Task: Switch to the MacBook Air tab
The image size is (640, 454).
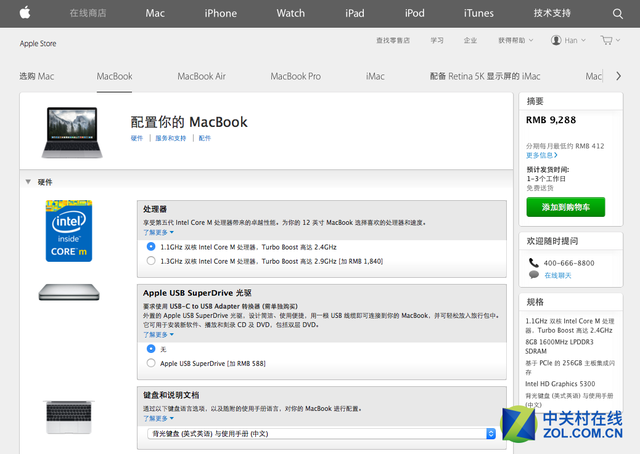Action: (201, 76)
